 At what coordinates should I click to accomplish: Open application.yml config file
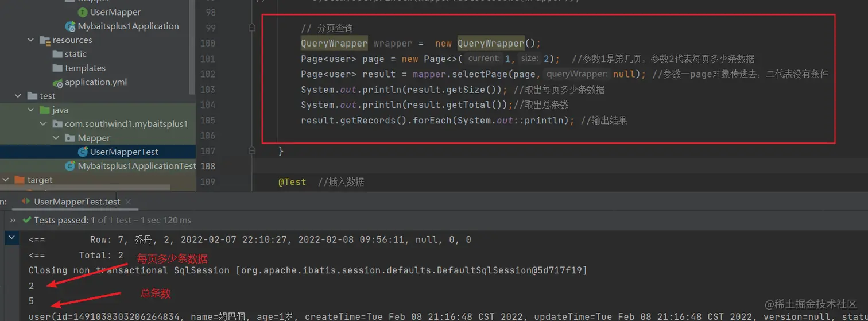95,82
